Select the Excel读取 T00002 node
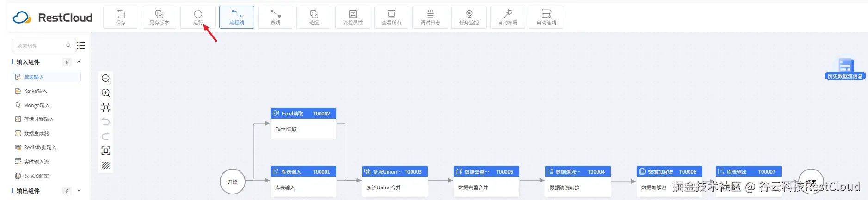Viewport: 868px width, 200px height. point(303,123)
